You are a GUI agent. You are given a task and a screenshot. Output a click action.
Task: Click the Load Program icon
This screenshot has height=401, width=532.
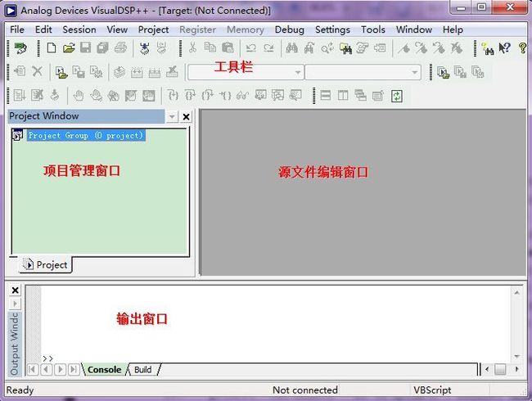[145, 48]
